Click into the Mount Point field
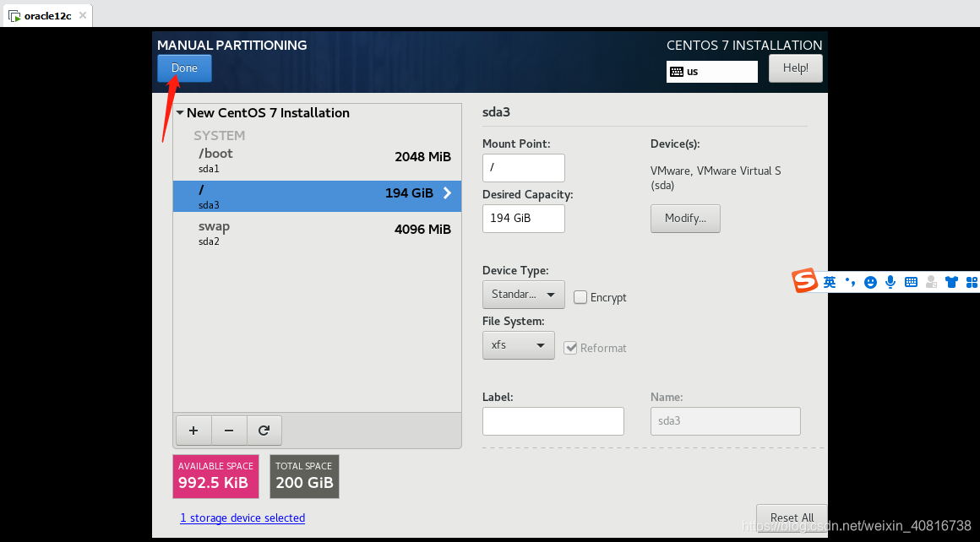 pos(523,168)
